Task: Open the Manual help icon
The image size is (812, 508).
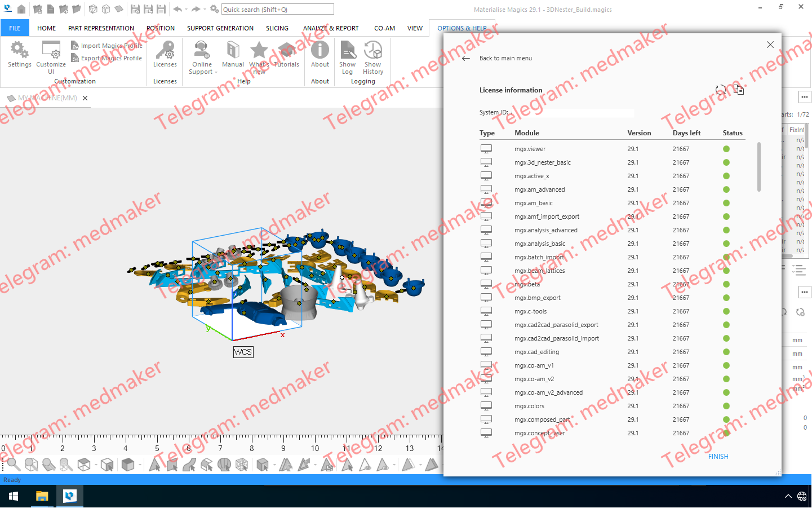Action: (233, 51)
